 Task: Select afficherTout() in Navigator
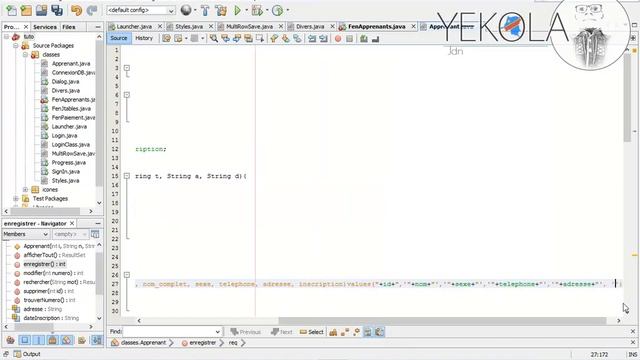coord(54,255)
